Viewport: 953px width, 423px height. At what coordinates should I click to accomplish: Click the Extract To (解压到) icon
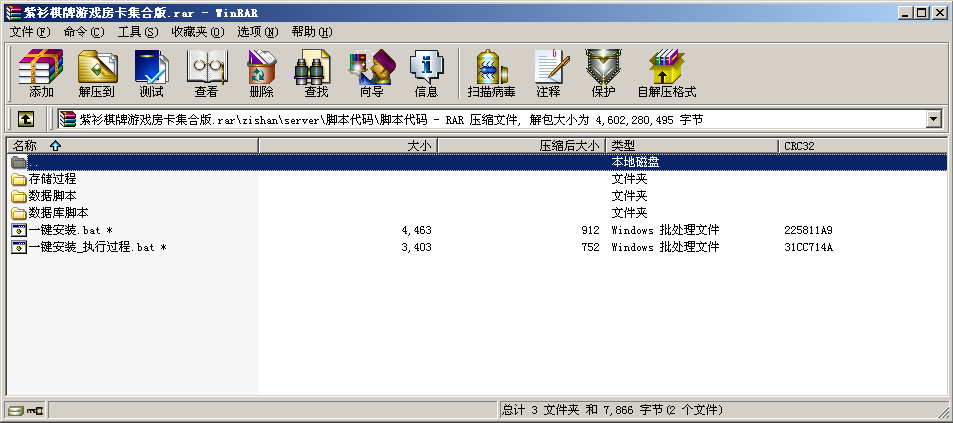tap(97, 73)
